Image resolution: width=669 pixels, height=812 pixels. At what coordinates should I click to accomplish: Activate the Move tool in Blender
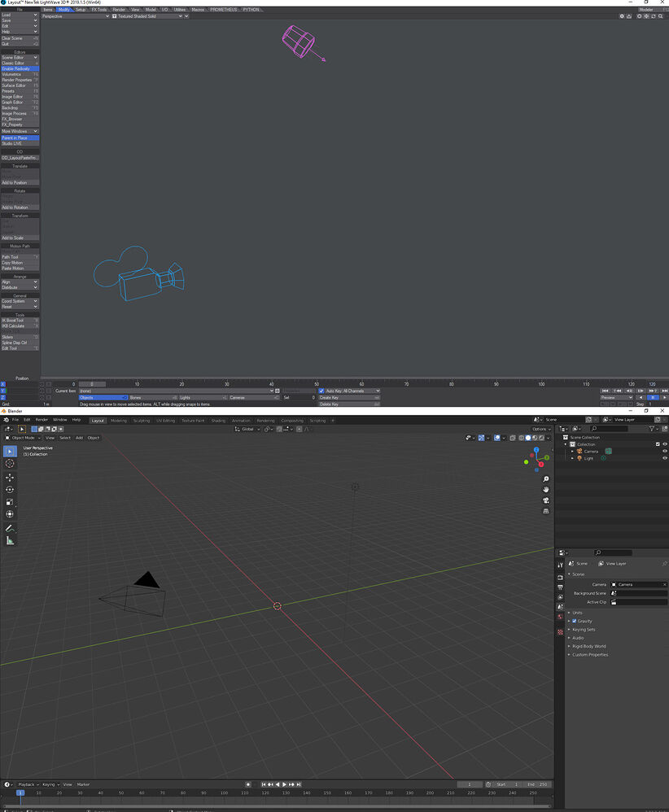(x=10, y=478)
